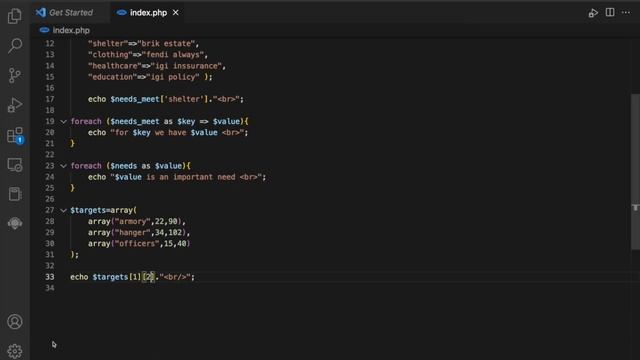The width and height of the screenshot is (640, 360).
Task: Open the Source Control view
Action: 15,76
